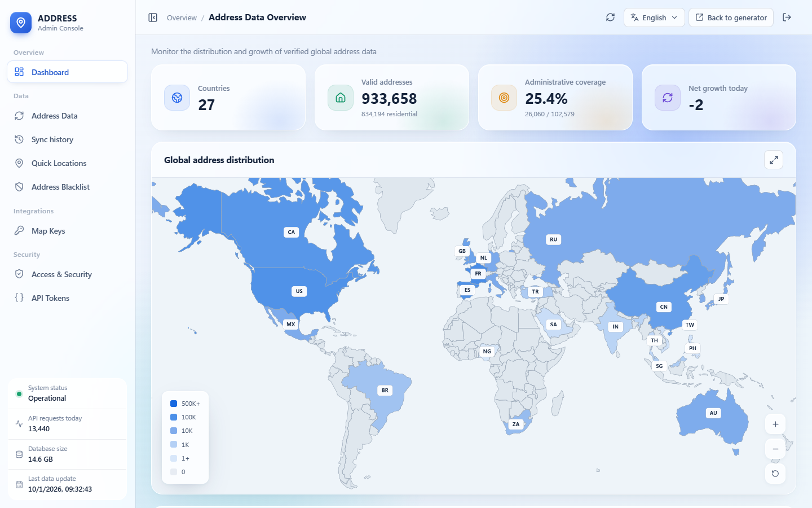Click the Overview breadcrumb link

182,18
